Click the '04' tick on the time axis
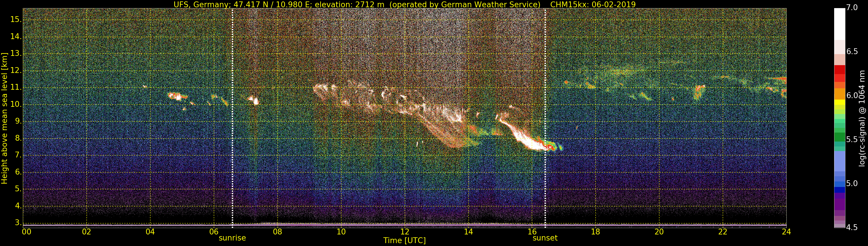 tap(150, 232)
